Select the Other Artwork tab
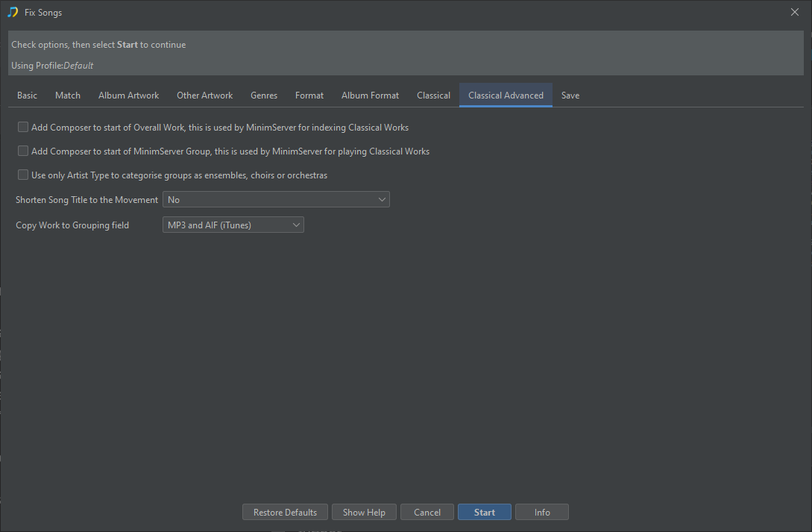 tap(204, 96)
